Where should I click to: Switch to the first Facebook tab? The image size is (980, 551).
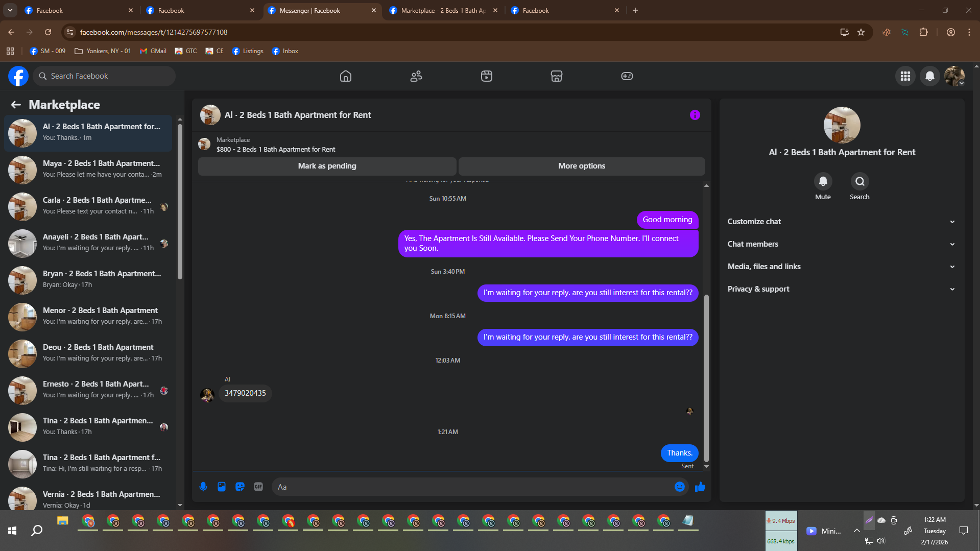[79, 10]
